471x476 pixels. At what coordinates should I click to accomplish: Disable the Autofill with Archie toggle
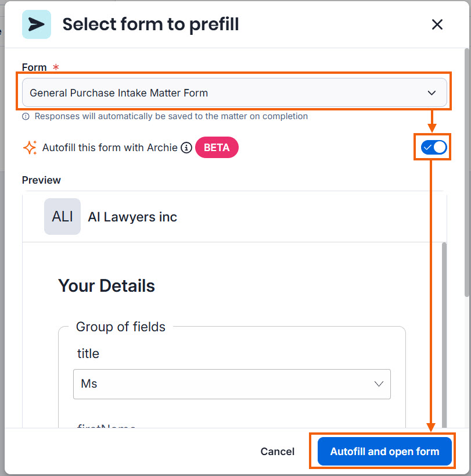(433, 148)
